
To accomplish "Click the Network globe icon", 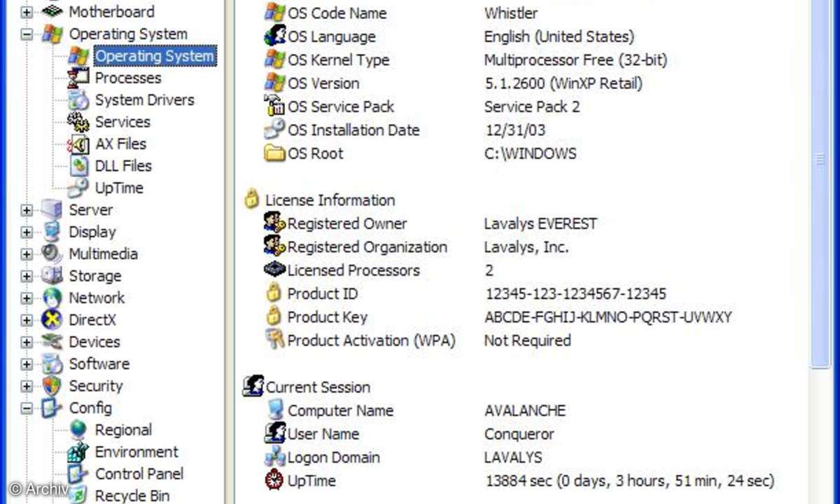I will point(52,297).
